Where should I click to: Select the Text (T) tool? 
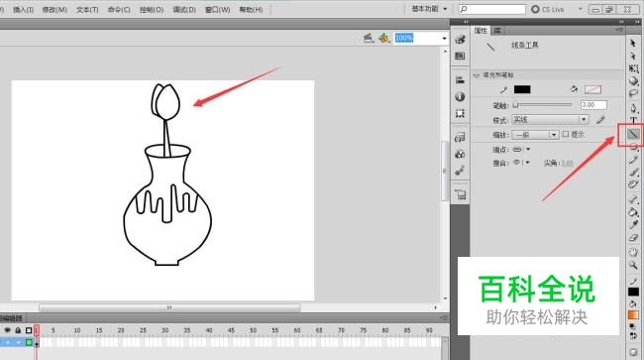[633, 120]
